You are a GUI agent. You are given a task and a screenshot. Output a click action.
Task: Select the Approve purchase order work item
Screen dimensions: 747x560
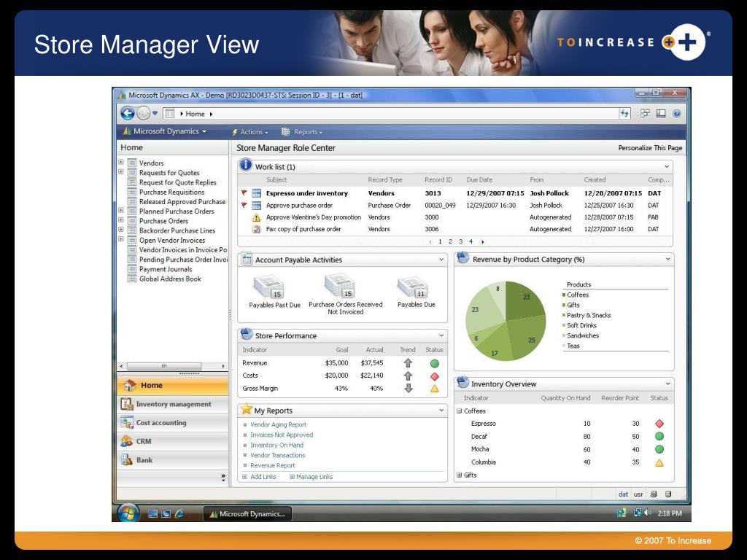455,205
